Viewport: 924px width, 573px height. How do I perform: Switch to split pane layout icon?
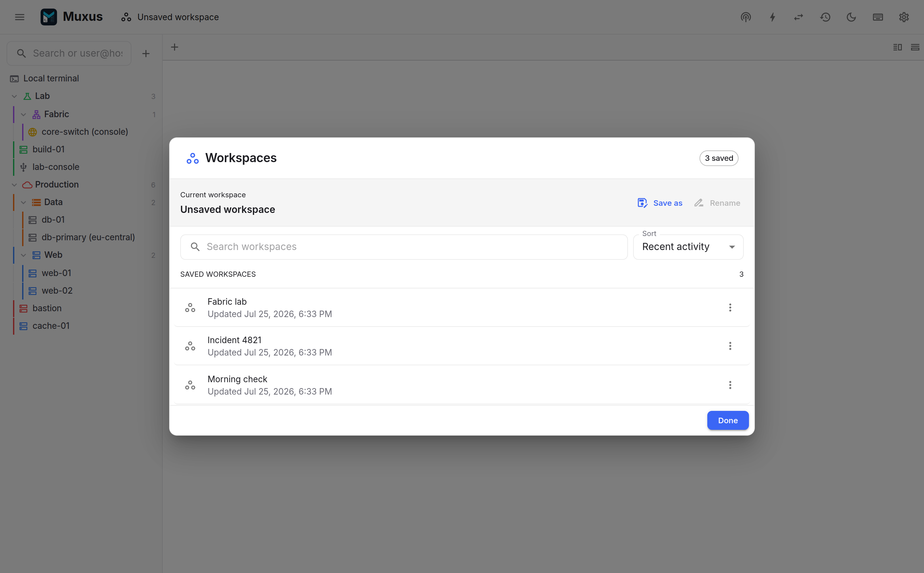coord(898,47)
